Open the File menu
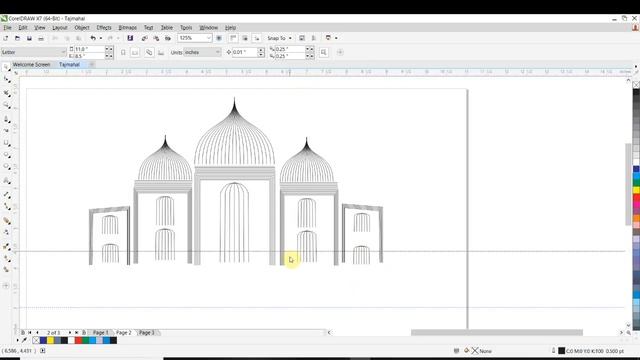This screenshot has height=360, width=640. click(7, 28)
